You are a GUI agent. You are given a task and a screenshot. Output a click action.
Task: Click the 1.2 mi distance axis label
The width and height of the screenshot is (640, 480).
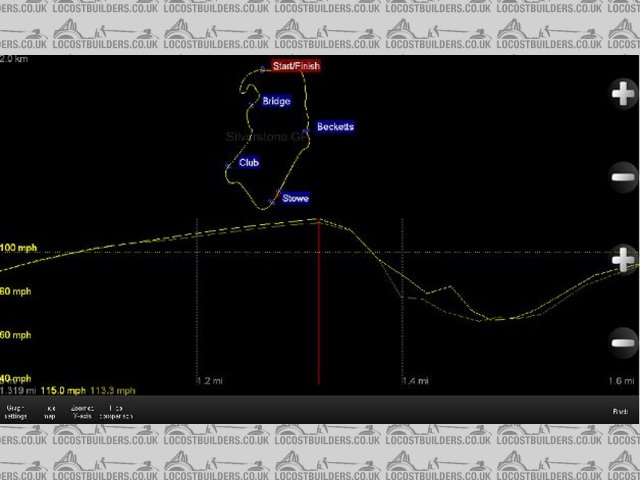pos(208,381)
